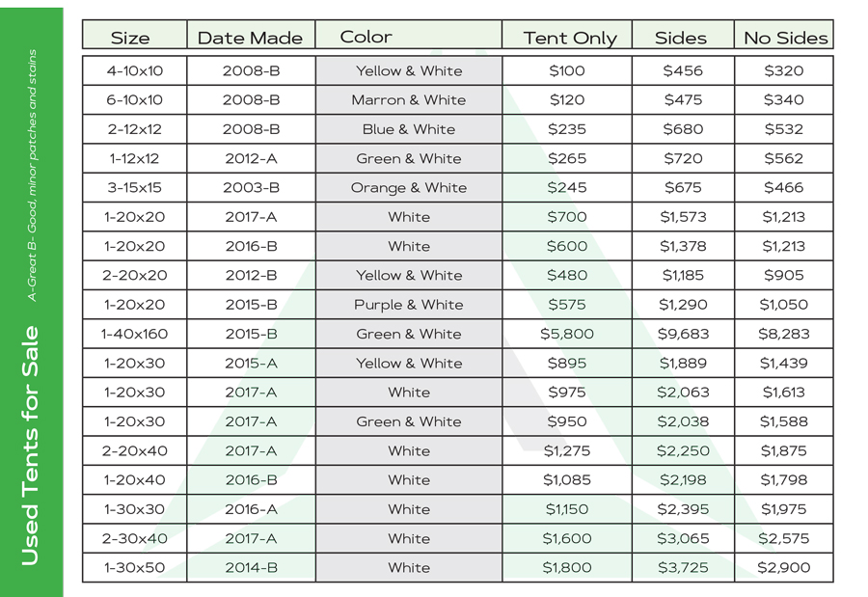
Task: Select the 4-10x10 size cell
Action: point(135,70)
